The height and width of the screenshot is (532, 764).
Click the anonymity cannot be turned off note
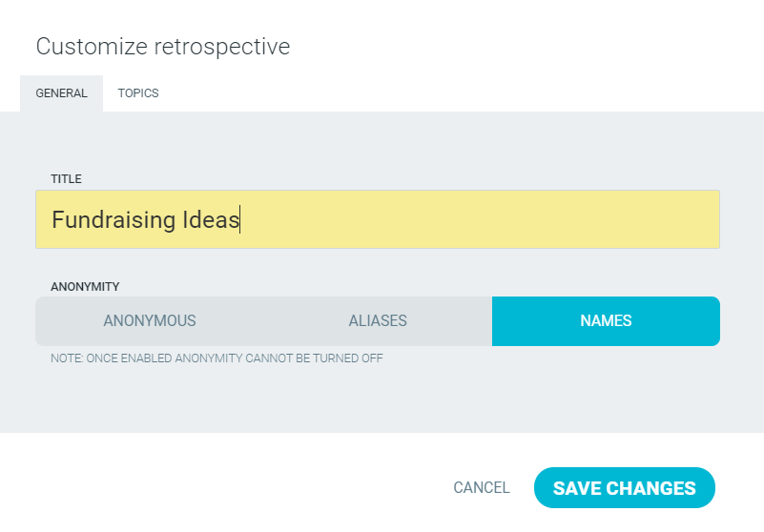217,359
